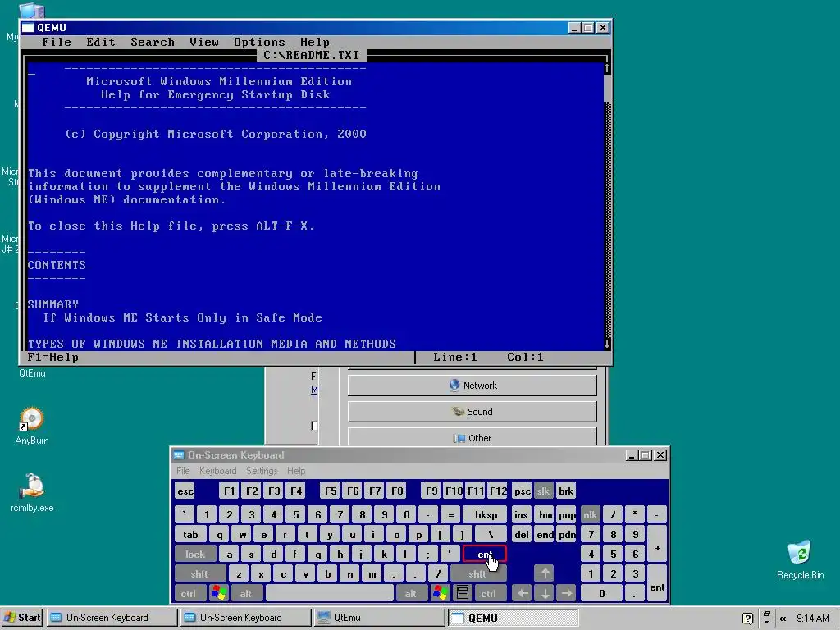Click the numpad plus key
The width and height of the screenshot is (840, 630).
coord(657,544)
